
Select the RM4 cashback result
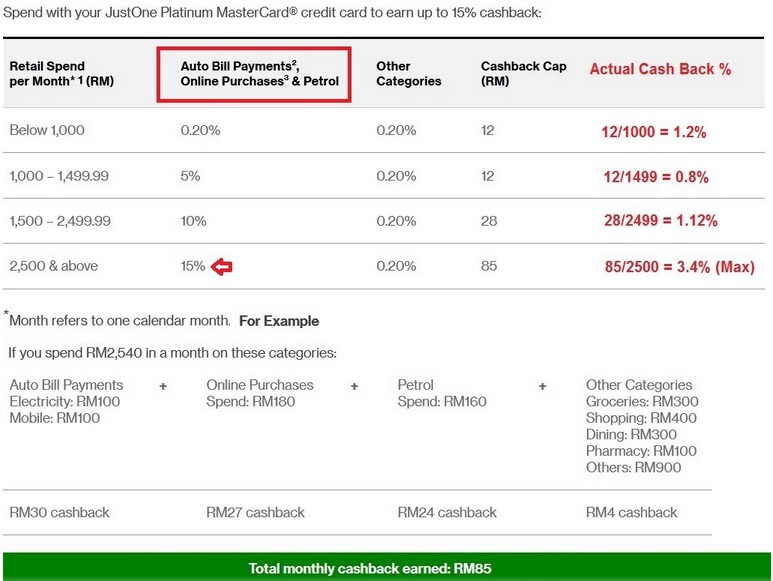[x=631, y=512]
